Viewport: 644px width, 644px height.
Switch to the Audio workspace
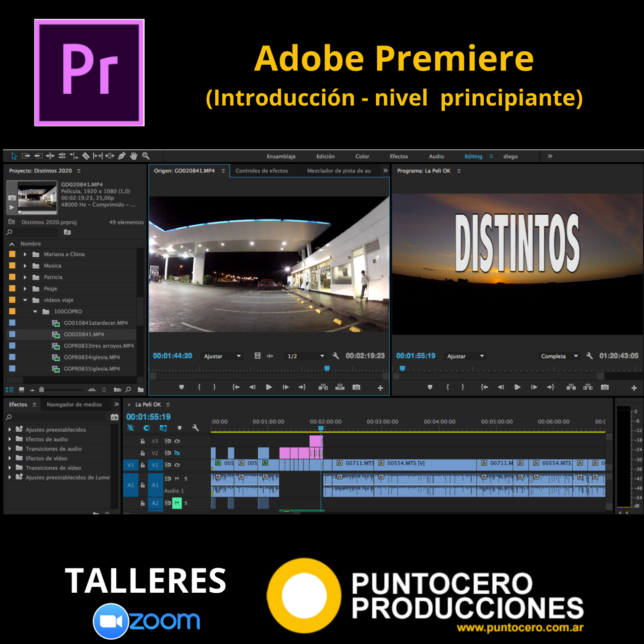pos(436,156)
